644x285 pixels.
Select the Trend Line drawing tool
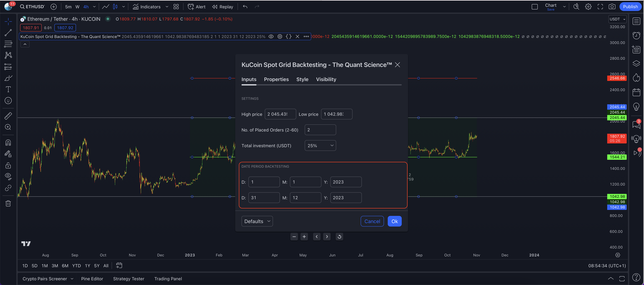coord(8,33)
